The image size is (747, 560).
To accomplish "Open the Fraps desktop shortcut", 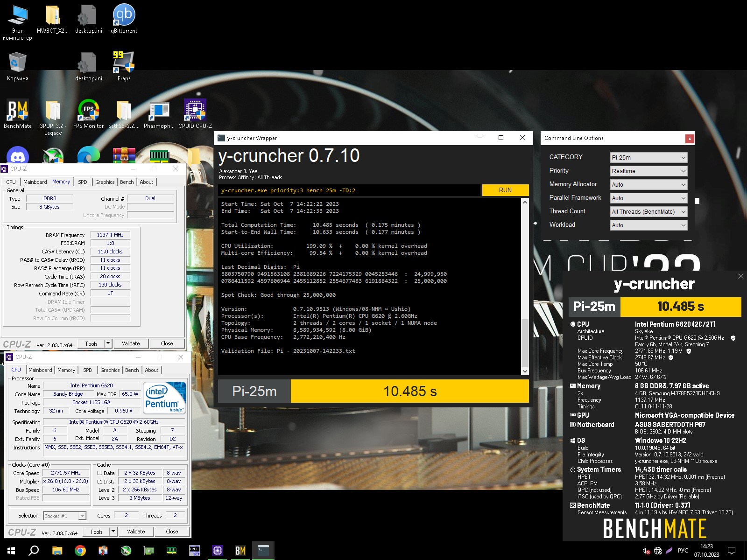I will pos(124,66).
